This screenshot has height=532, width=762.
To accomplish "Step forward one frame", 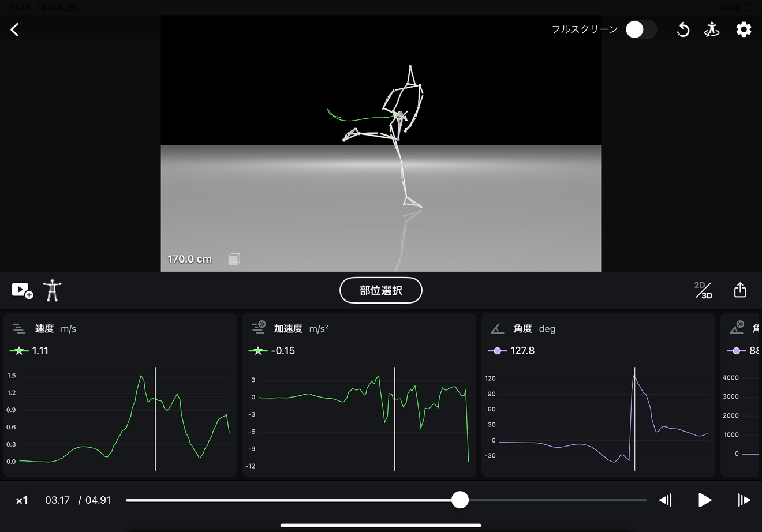I will [x=744, y=500].
